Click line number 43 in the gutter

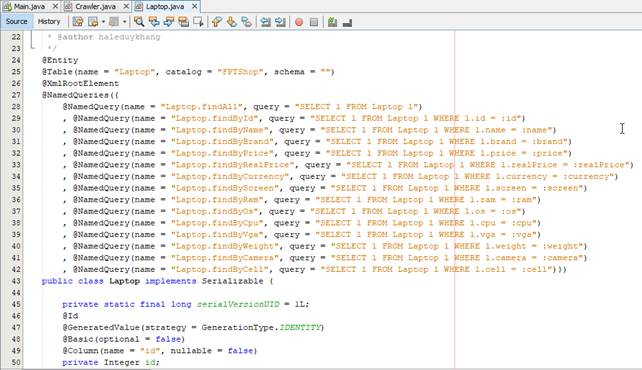(x=16, y=281)
